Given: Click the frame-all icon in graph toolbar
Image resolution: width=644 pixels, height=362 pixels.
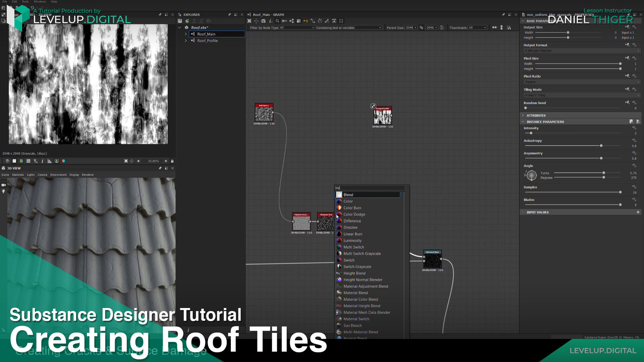Looking at the screenshot, I should click(249, 21).
